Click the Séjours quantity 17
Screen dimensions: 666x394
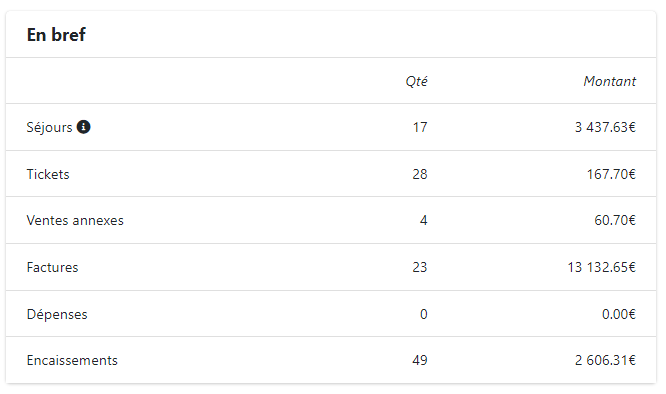click(x=420, y=127)
